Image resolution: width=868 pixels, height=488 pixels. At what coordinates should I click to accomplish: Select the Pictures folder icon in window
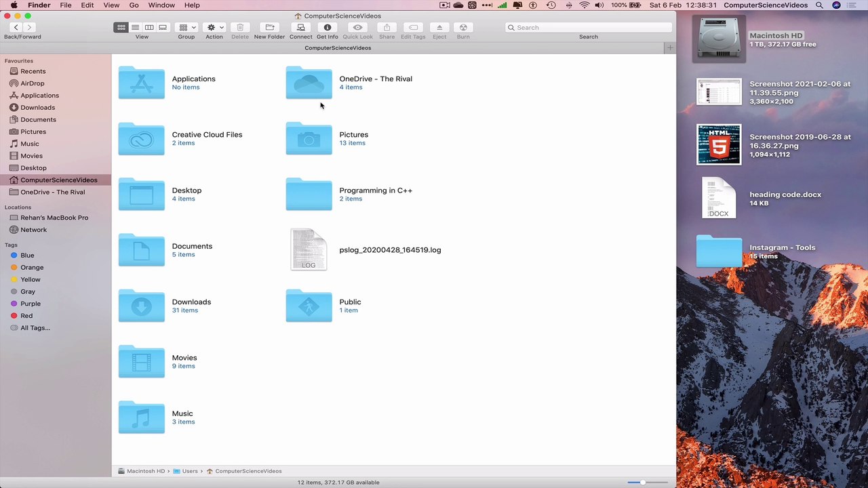309,138
